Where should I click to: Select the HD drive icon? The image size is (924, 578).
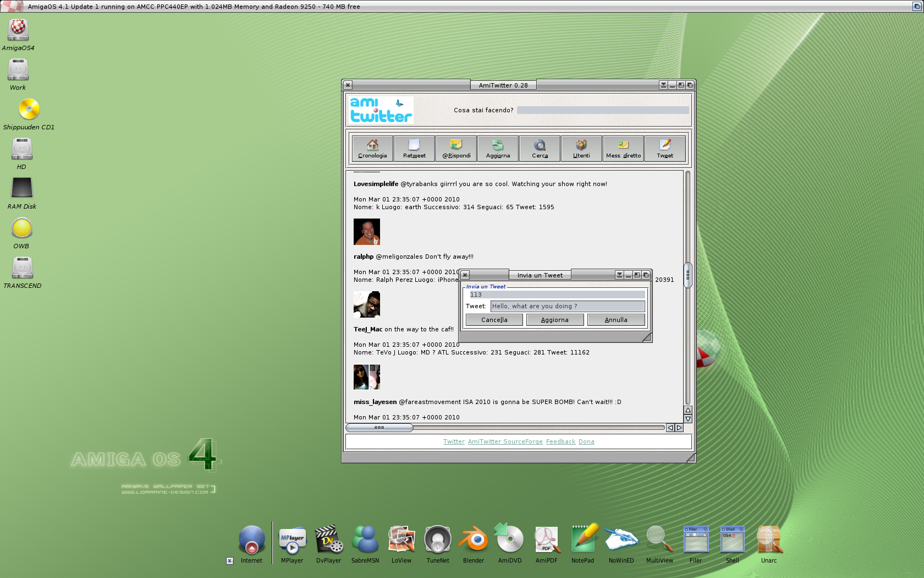coord(21,149)
